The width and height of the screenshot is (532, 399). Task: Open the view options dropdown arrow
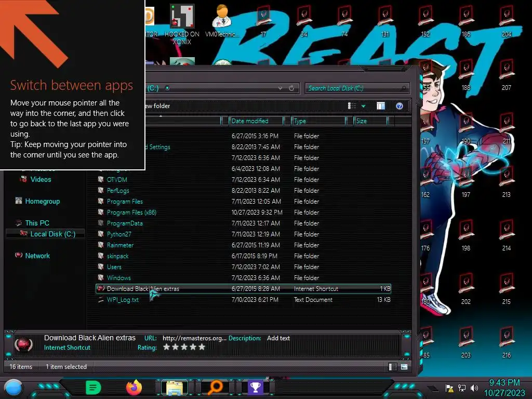point(363,106)
